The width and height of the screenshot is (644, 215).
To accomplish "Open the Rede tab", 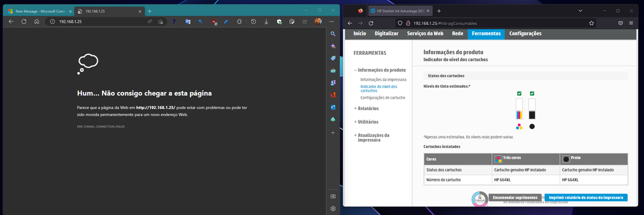I will click(457, 34).
